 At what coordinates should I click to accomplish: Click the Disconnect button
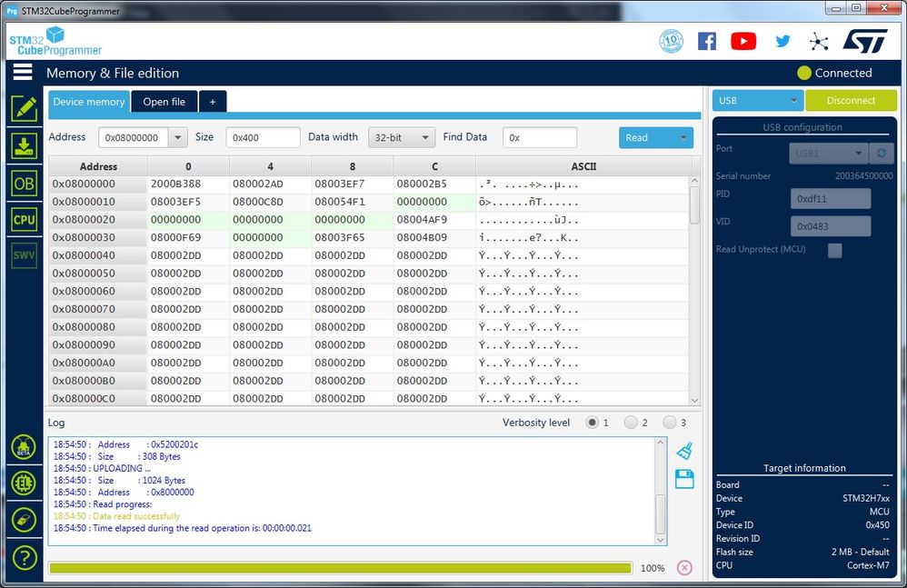click(x=851, y=101)
